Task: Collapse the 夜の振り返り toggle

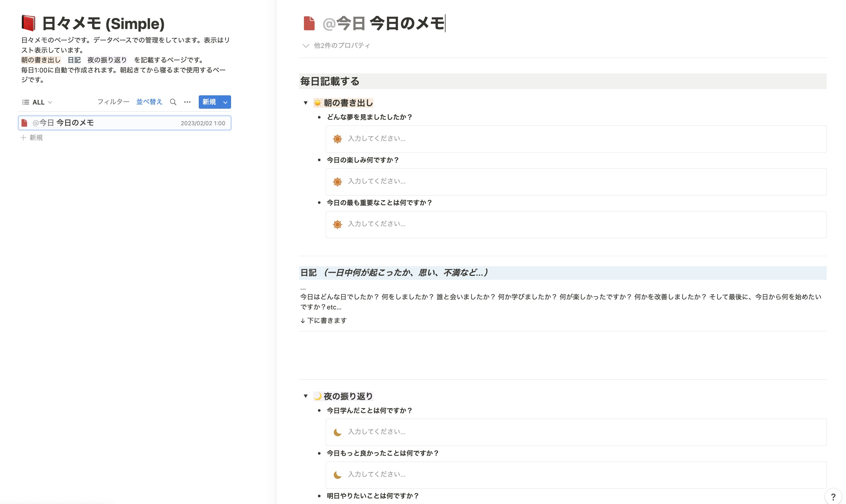Action: click(305, 396)
